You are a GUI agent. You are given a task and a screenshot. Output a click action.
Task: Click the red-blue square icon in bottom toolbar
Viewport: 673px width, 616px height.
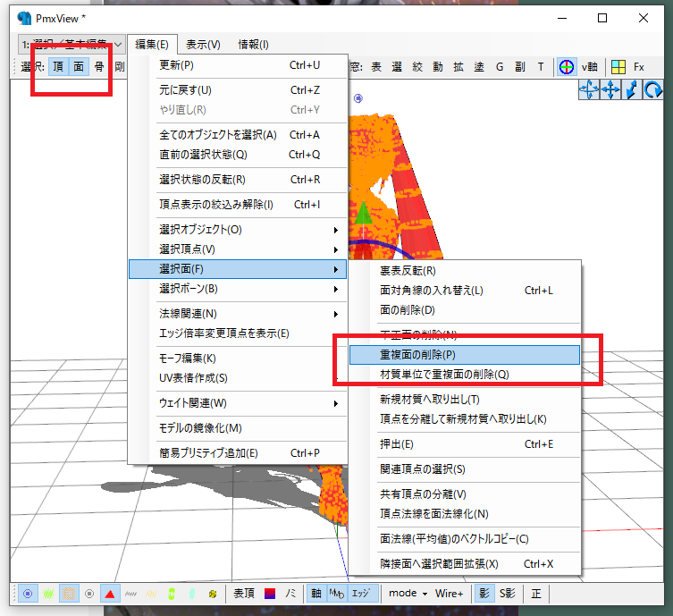(x=270, y=594)
